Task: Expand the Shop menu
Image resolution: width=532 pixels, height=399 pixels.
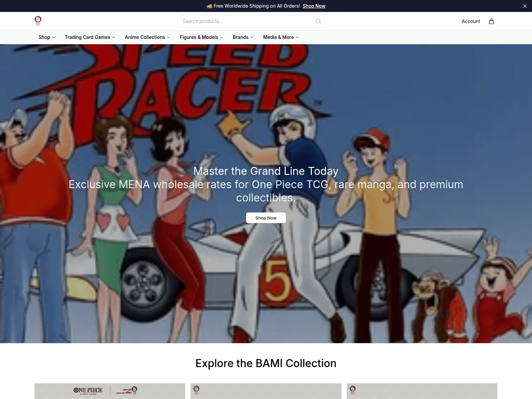Action: [x=47, y=37]
